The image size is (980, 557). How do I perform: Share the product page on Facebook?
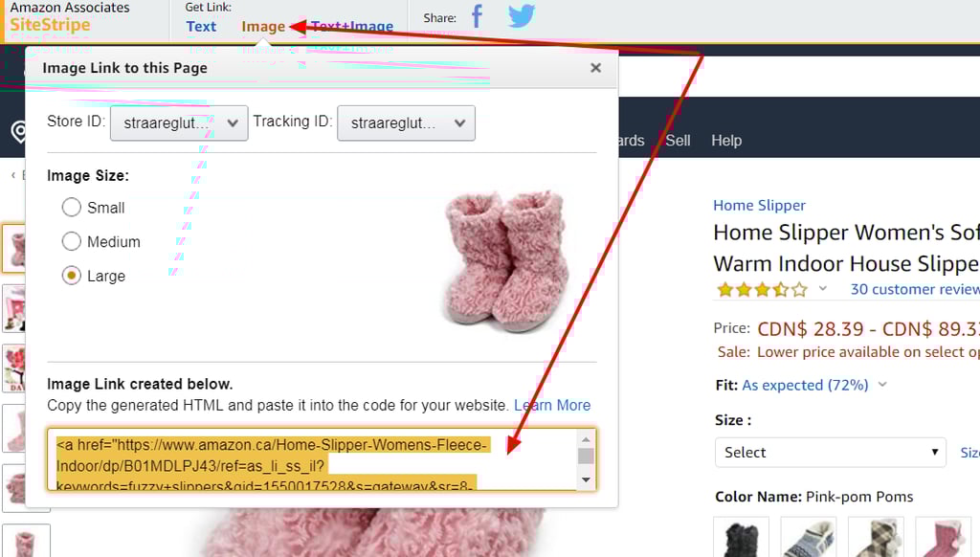(476, 16)
